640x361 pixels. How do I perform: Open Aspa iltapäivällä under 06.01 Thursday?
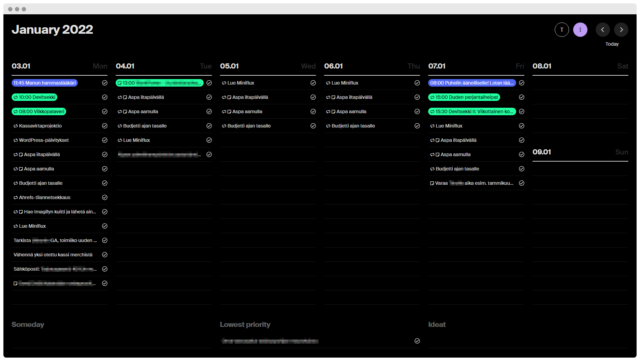[x=349, y=97]
